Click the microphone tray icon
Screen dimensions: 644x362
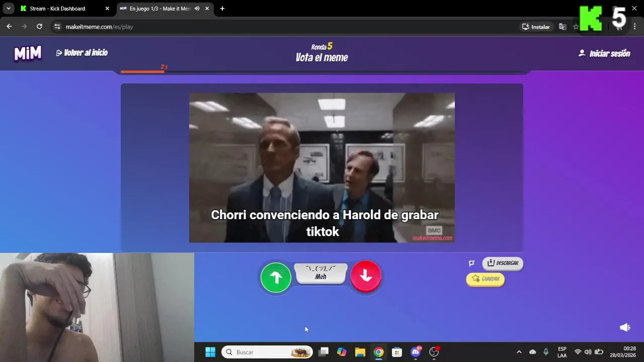tap(546, 352)
